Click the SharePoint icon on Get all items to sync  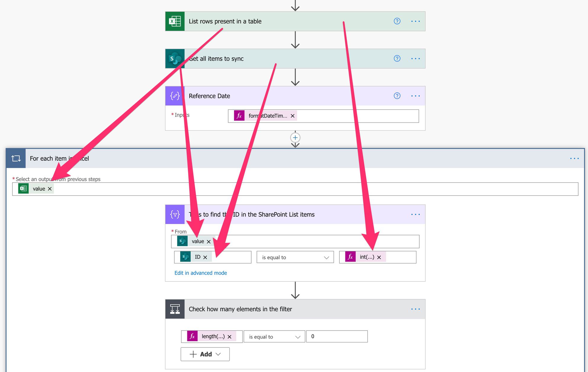pyautogui.click(x=175, y=59)
